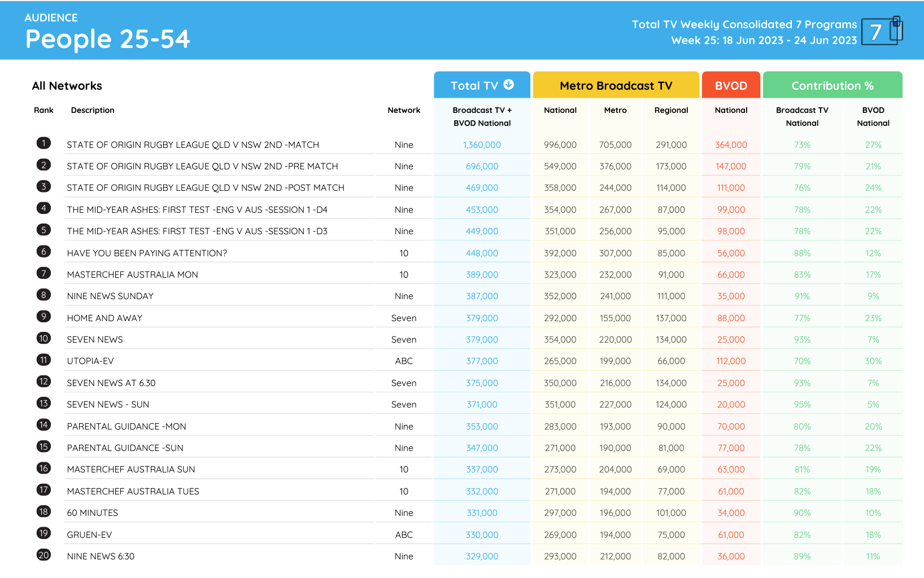Click the Description column header
The image size is (924, 578).
click(93, 110)
